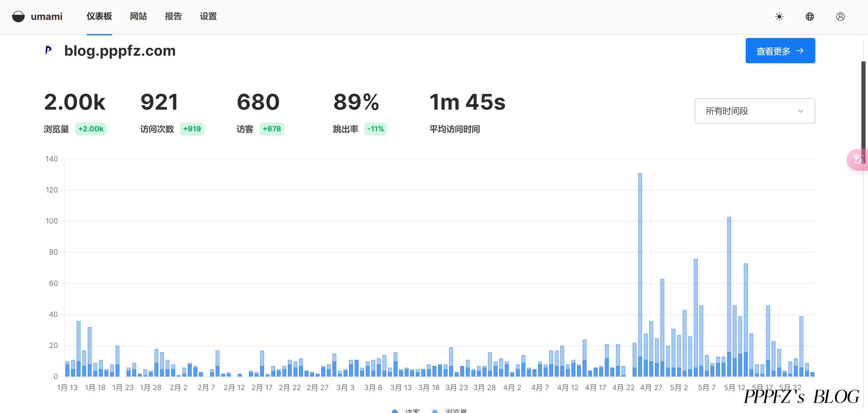Click the pink translate floating icon
868x413 pixels.
pos(858,159)
